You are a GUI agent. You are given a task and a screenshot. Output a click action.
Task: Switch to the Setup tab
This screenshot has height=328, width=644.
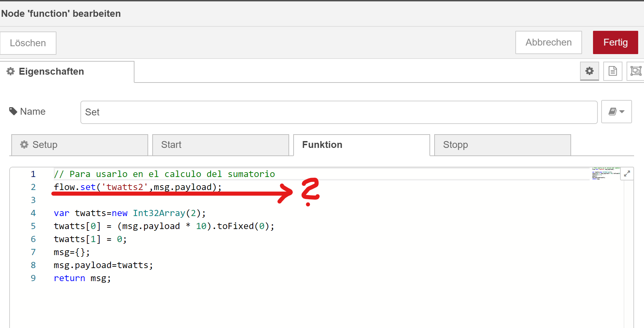tap(80, 145)
